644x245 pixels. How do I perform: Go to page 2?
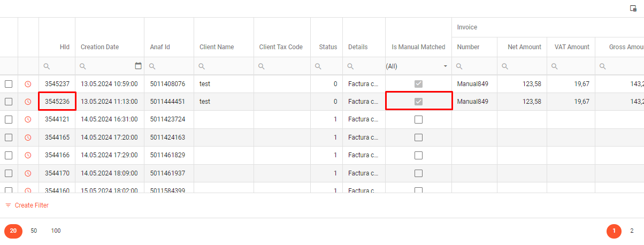tap(632, 231)
